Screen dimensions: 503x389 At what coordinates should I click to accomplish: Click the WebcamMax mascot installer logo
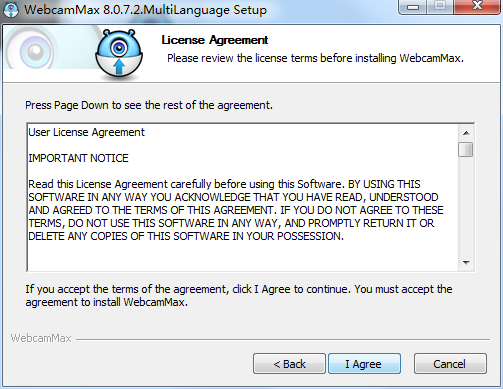[119, 55]
